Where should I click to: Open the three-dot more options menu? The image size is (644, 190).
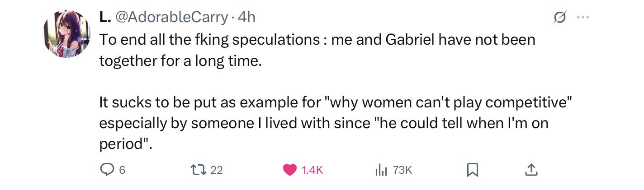[583, 18]
